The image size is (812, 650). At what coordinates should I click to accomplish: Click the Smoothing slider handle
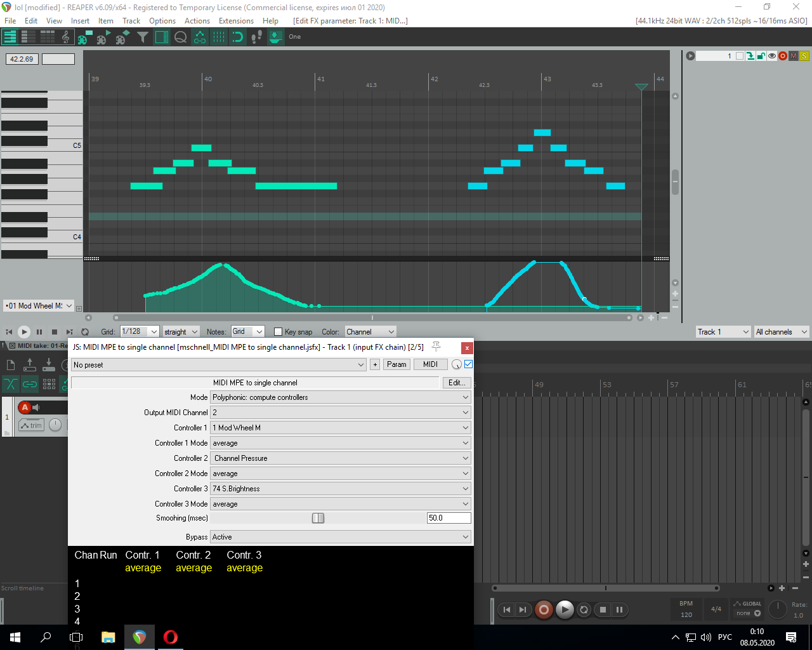[x=318, y=518]
